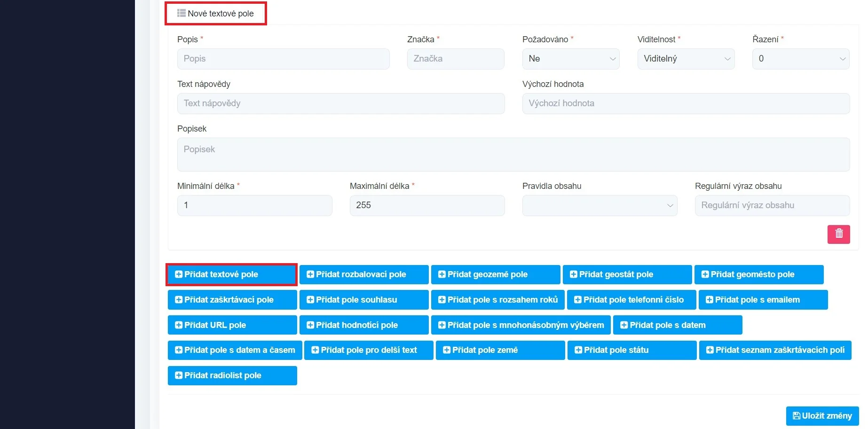Click plus icon on Přidat textové pole
The width and height of the screenshot is (868, 429).
coord(179,274)
